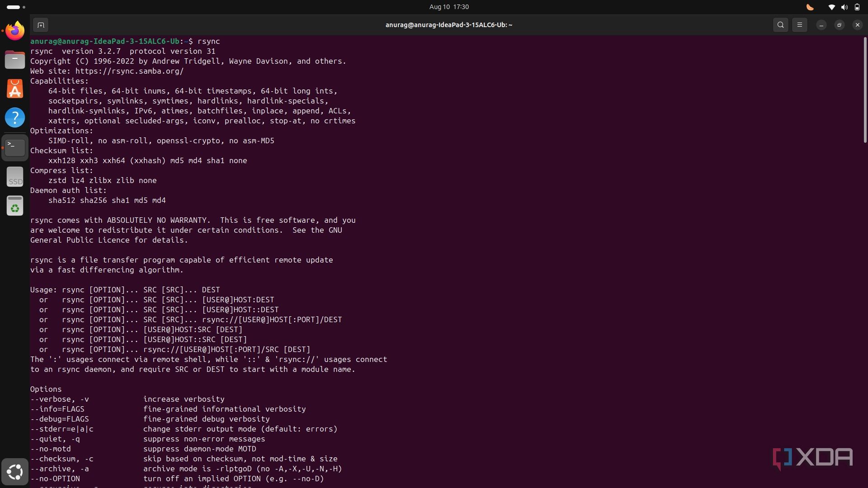The height and width of the screenshot is (488, 868).
Task: Open Ubuntu App Center
Action: pyautogui.click(x=15, y=89)
